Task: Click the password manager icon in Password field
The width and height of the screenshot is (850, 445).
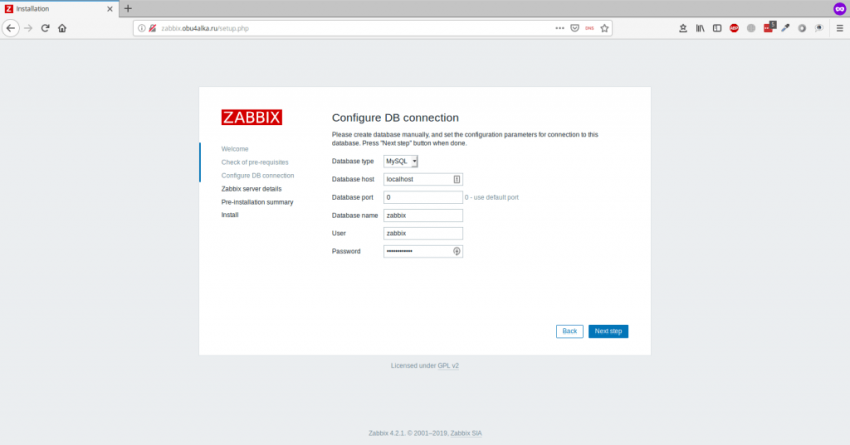Action: [x=456, y=251]
